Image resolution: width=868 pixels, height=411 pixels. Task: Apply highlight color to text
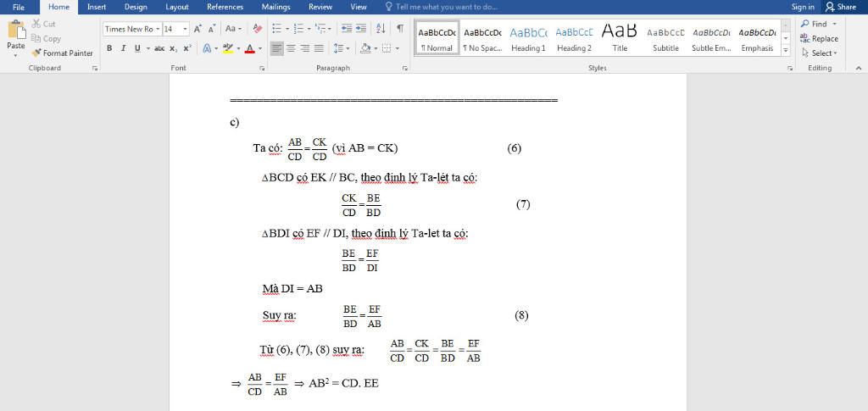227,48
